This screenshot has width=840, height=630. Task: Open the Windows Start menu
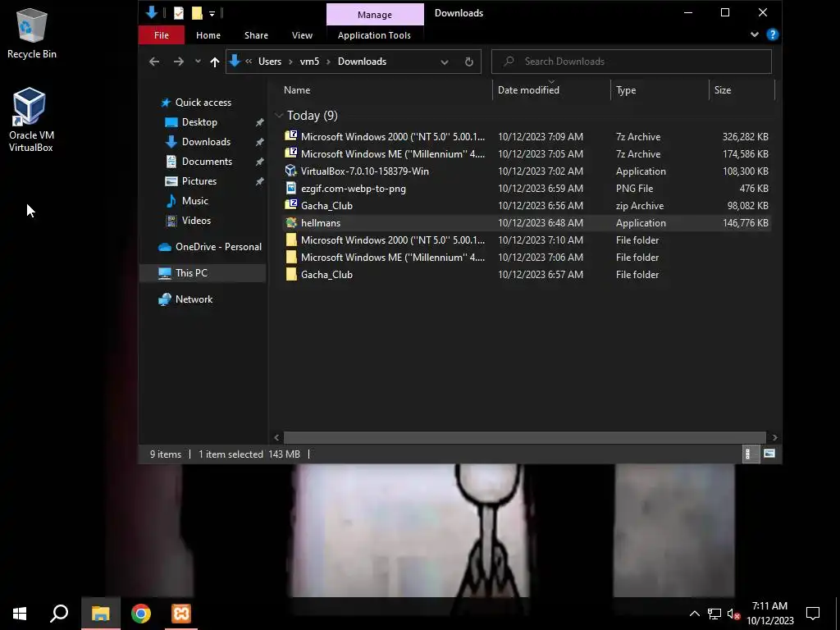20,614
